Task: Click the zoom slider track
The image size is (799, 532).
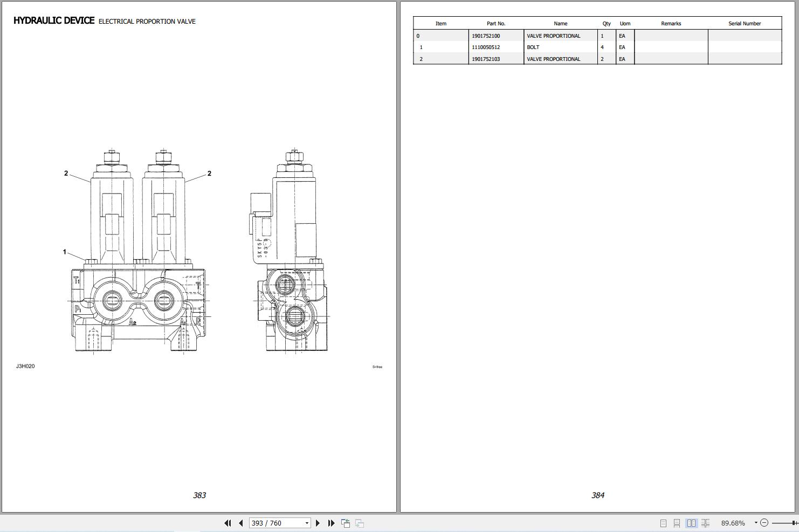Action: coord(785,523)
